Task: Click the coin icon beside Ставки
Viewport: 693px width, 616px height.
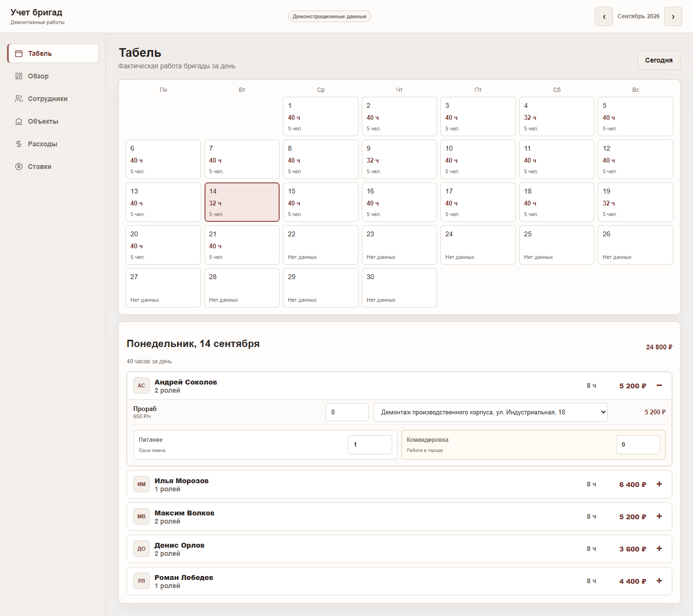Action: pos(19,167)
